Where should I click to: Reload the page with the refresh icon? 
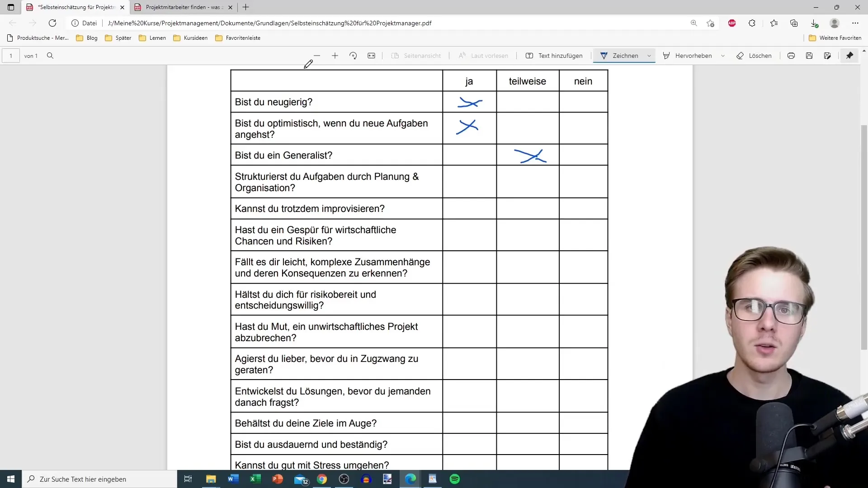[x=52, y=23]
